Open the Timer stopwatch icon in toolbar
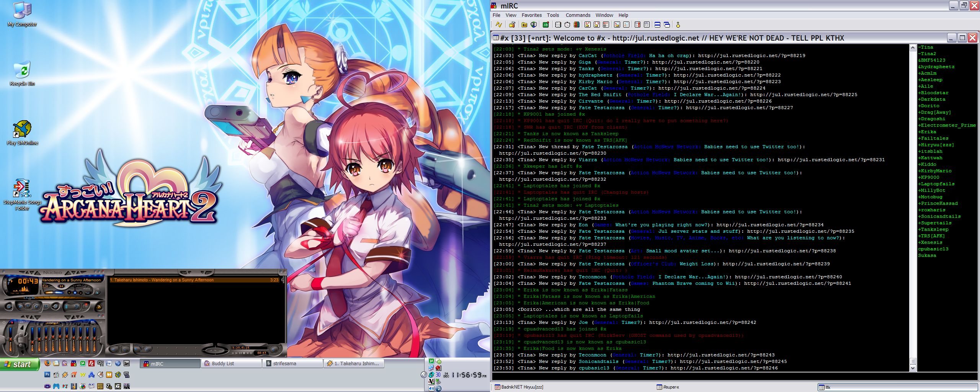 [567, 25]
